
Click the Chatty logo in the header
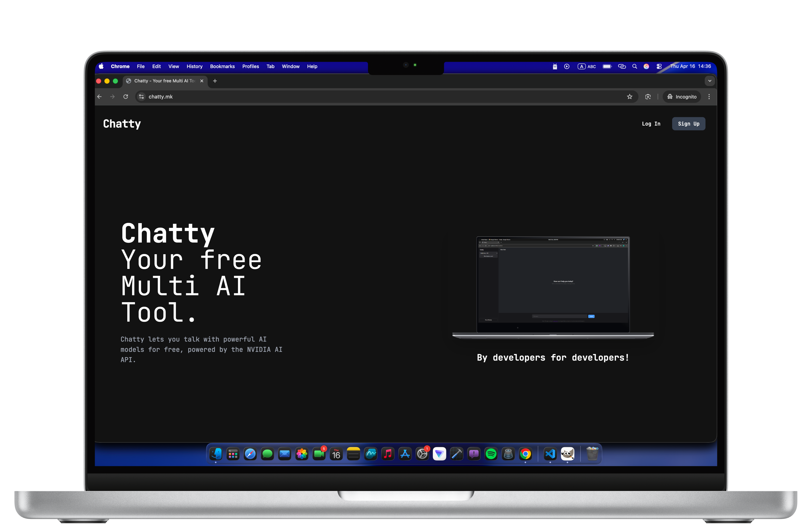[x=122, y=124]
